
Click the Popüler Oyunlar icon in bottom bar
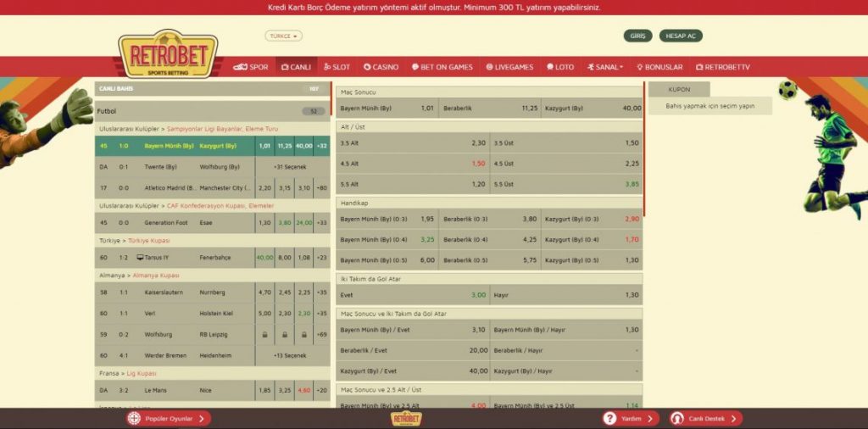pyautogui.click(x=135, y=418)
